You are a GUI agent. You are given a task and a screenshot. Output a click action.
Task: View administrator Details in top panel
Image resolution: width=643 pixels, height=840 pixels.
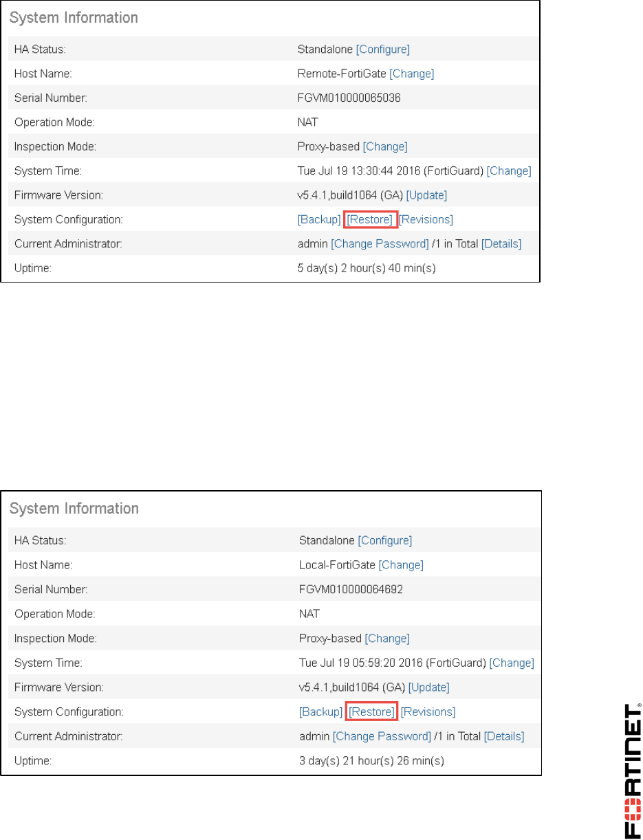(501, 244)
